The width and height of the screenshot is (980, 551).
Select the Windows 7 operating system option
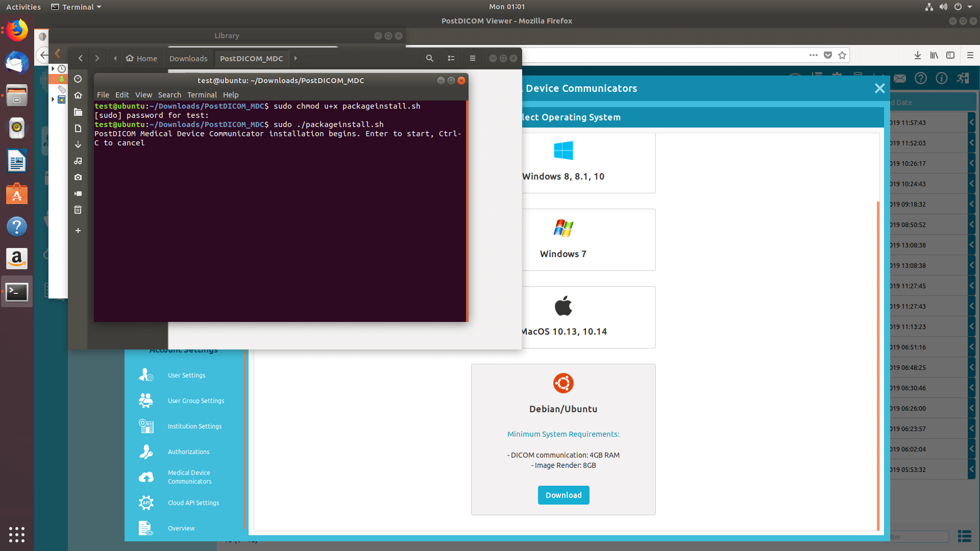563,239
